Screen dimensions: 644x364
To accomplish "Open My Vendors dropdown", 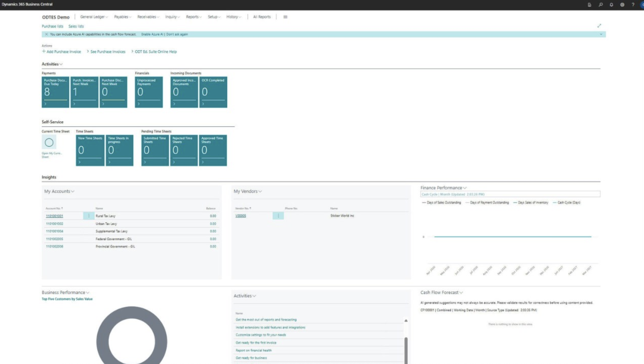I will point(248,191).
